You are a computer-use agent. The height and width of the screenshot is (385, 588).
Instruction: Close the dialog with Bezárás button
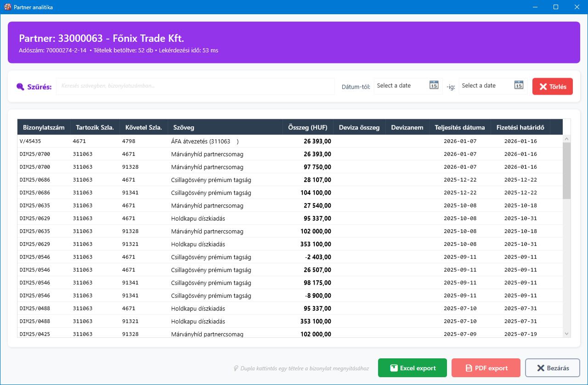point(552,368)
